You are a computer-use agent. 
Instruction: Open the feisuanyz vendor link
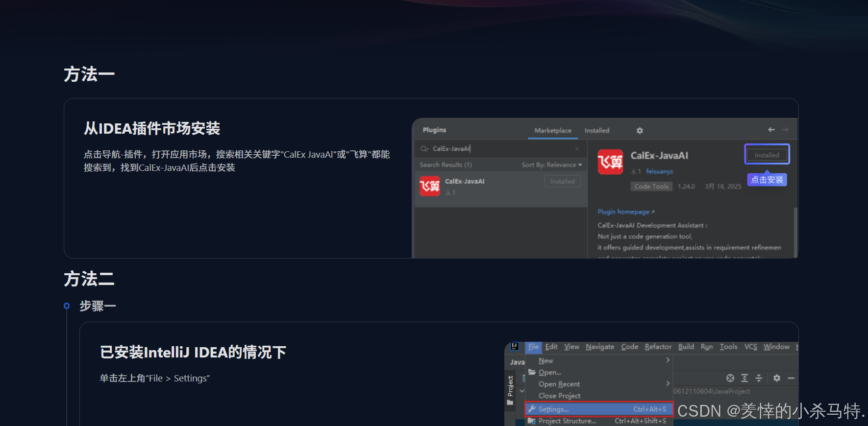[x=659, y=171]
